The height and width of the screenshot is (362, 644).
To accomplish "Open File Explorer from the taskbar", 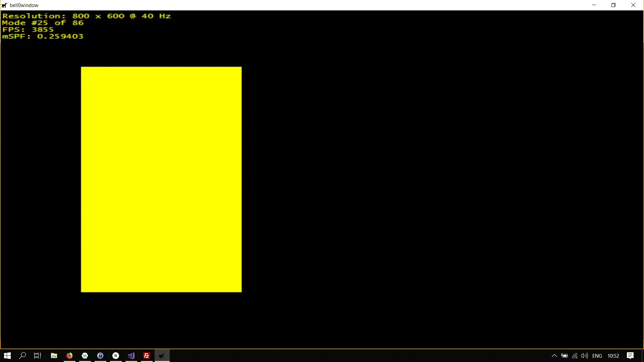I will pos(54,356).
